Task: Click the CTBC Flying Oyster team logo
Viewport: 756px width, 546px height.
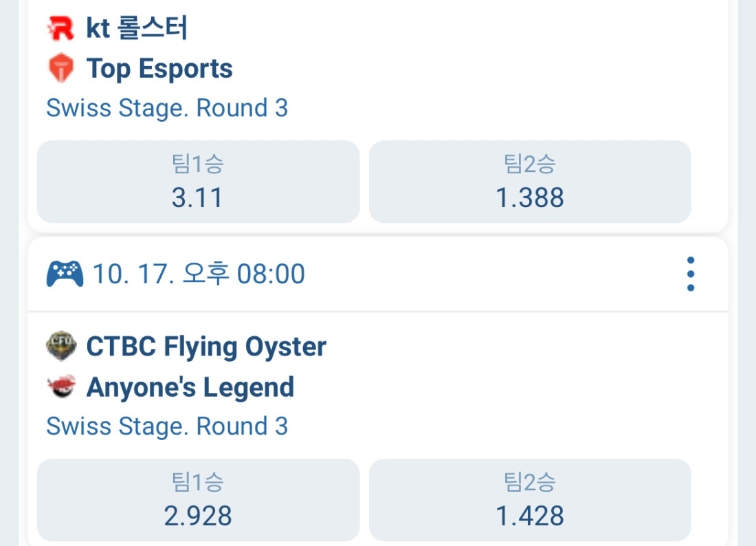Action: [x=61, y=346]
